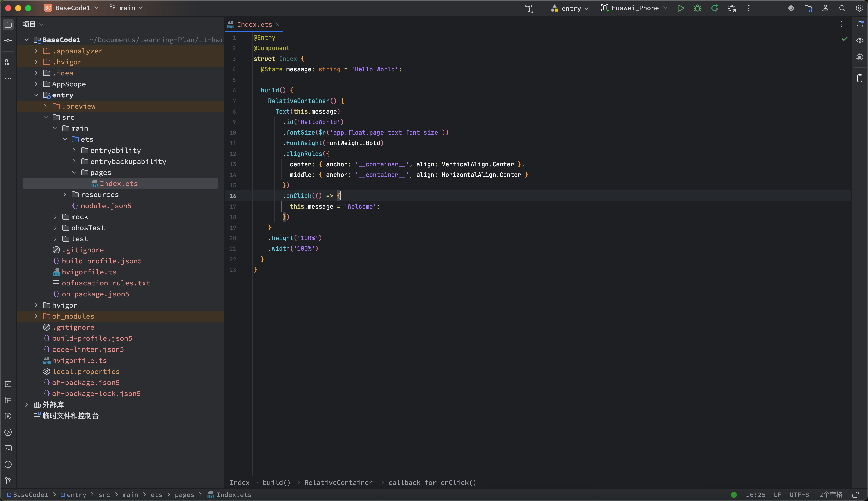Image resolution: width=868 pixels, height=501 pixels.
Task: Open the more actions three-dot toolbar menu
Action: [x=749, y=8]
